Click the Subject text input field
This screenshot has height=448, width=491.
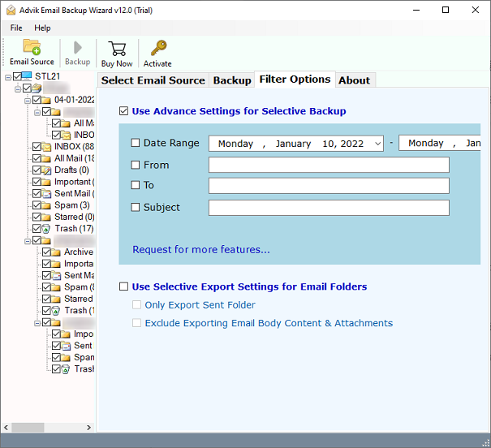329,208
